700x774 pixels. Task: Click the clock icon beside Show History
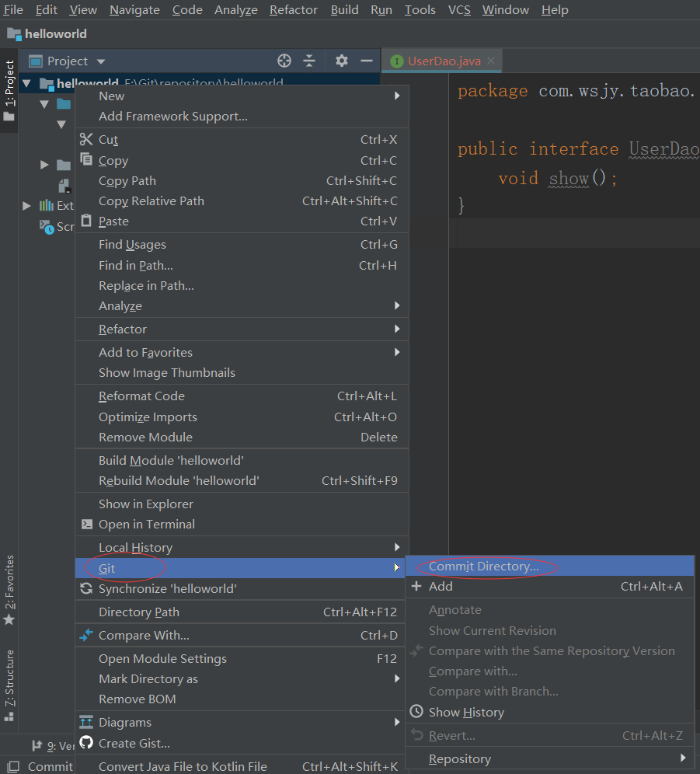[416, 711]
